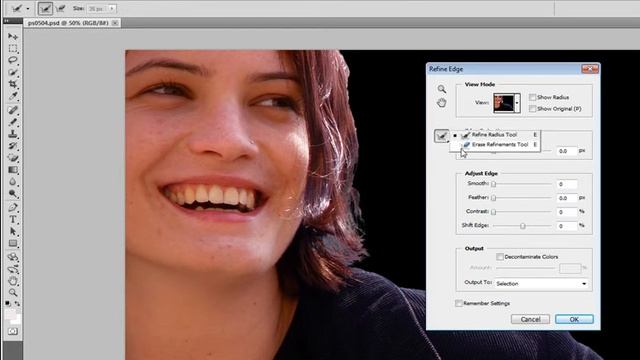
Task: Select the Rectangular Marquee tool
Action: (x=13, y=49)
